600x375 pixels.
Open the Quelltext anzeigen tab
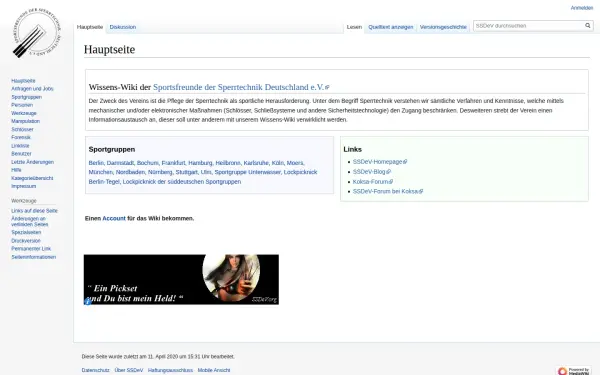(391, 27)
